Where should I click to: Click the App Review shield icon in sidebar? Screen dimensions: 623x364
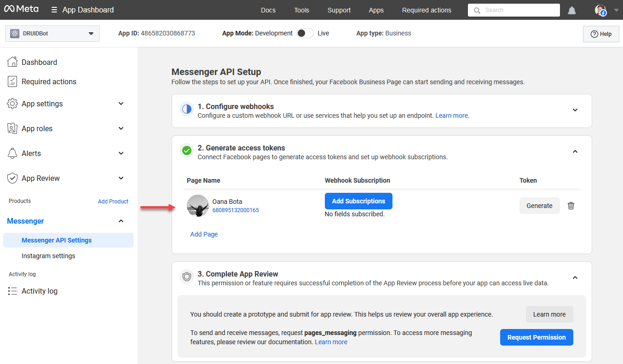click(12, 178)
